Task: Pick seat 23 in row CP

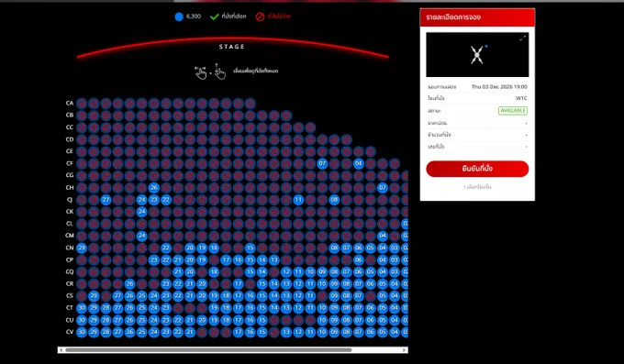Action: pos(154,259)
